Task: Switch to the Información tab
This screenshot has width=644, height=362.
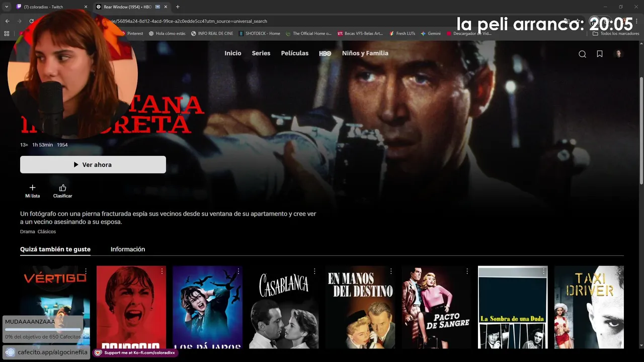Action: pyautogui.click(x=128, y=249)
